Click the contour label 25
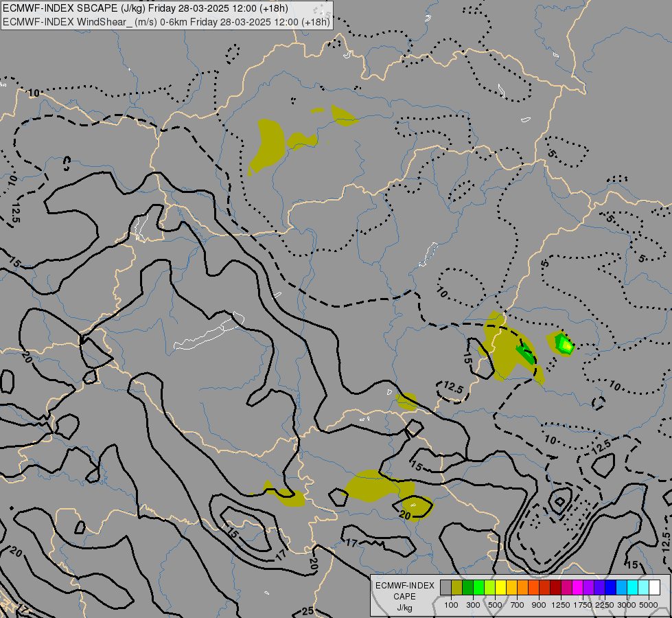 pos(308,610)
